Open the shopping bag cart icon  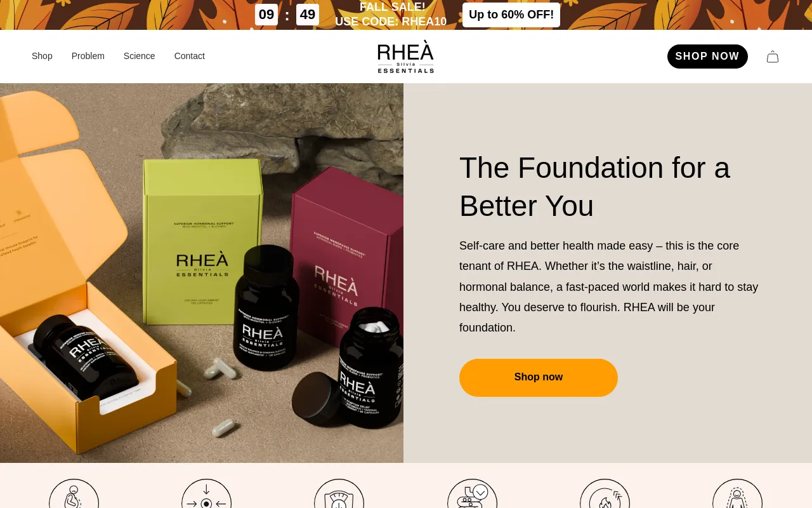(772, 57)
